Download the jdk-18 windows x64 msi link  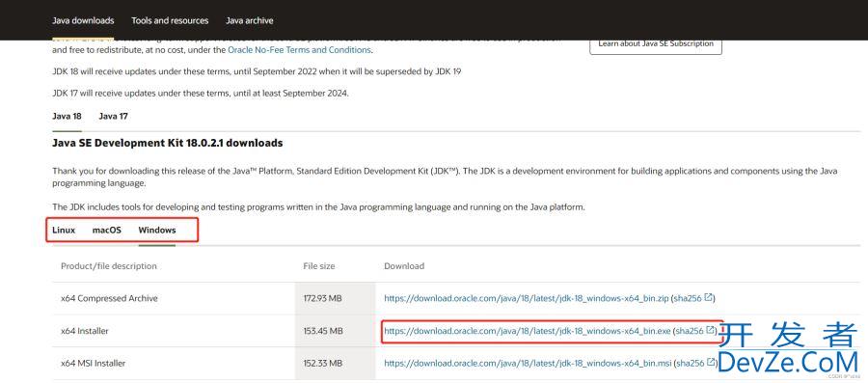tap(528, 364)
